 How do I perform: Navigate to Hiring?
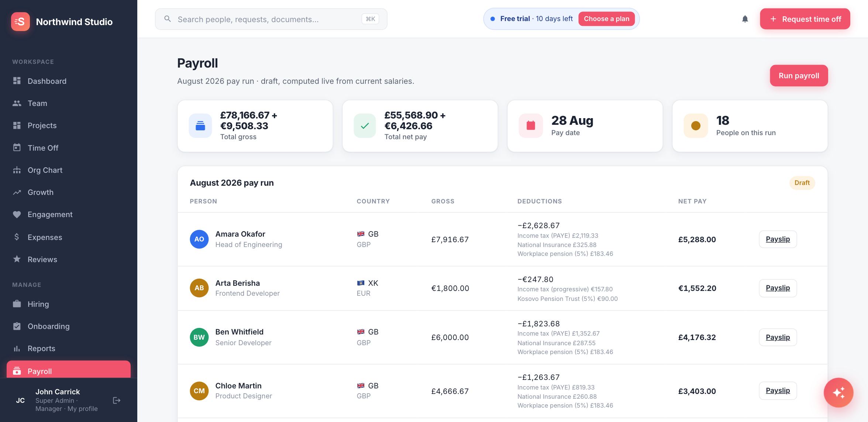pos(69,304)
